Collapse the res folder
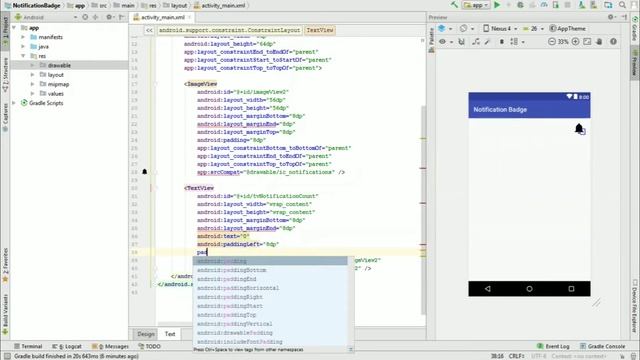The height and width of the screenshot is (360, 640). (x=23, y=56)
